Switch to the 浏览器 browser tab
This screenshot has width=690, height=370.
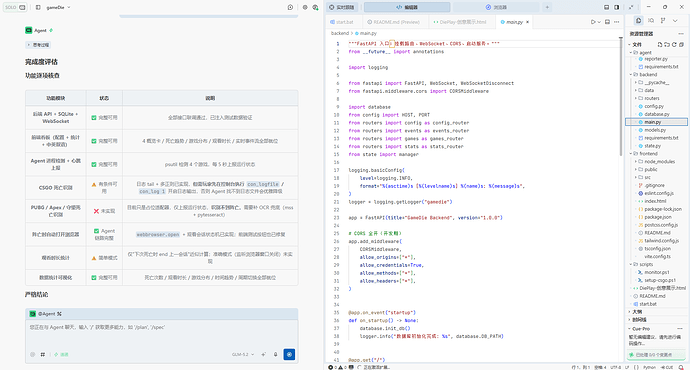pyautogui.click(x=495, y=7)
